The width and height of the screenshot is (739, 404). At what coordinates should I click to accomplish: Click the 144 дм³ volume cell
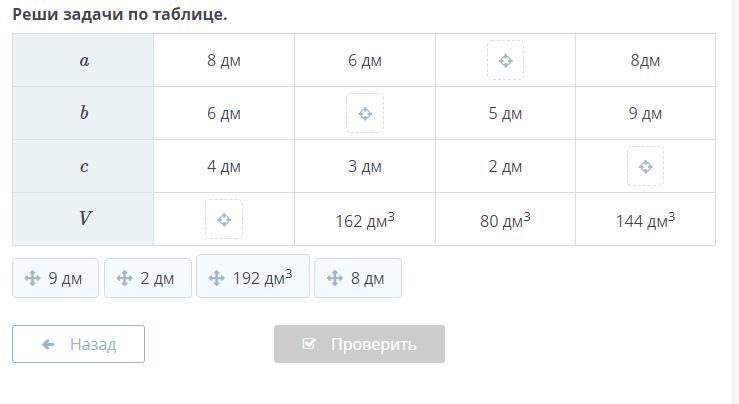click(645, 220)
